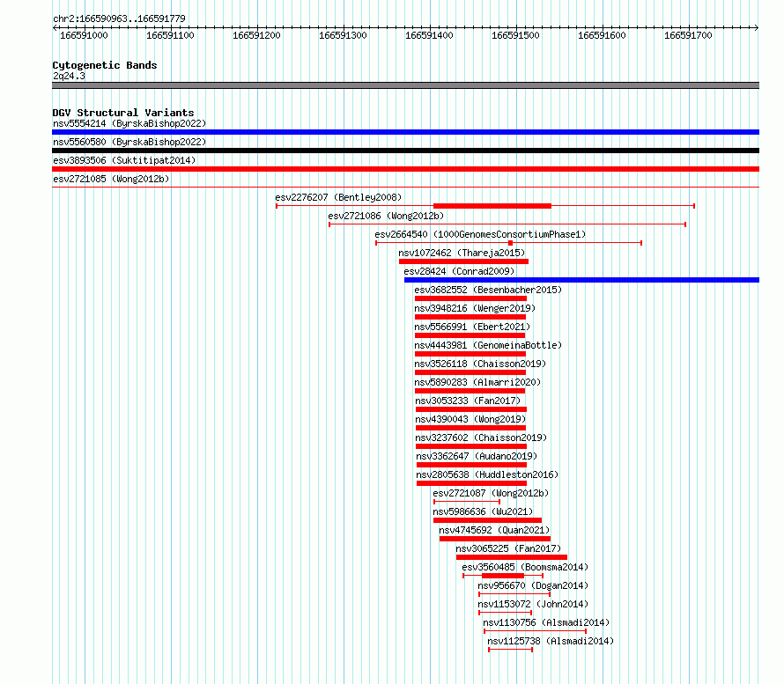Click the nsv5560580 (ByrskaBishop2022) label
The width and height of the screenshot is (784, 684).
coord(129,142)
